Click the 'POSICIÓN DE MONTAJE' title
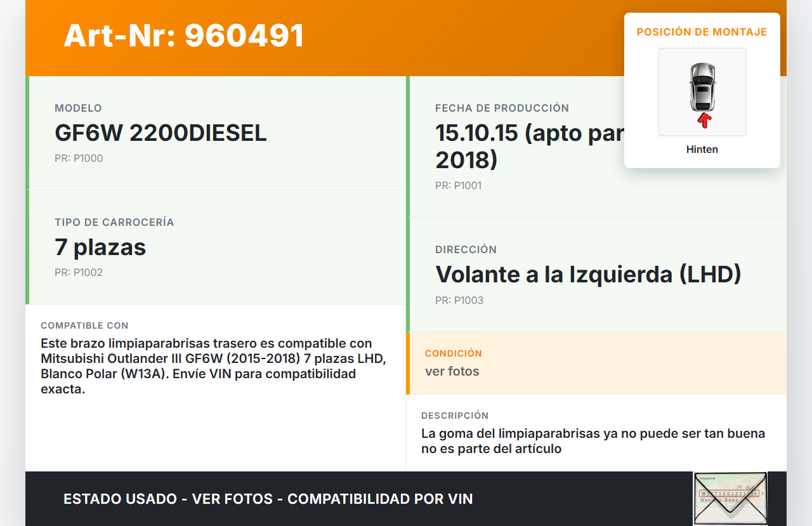Image resolution: width=812 pixels, height=526 pixels. tap(702, 32)
